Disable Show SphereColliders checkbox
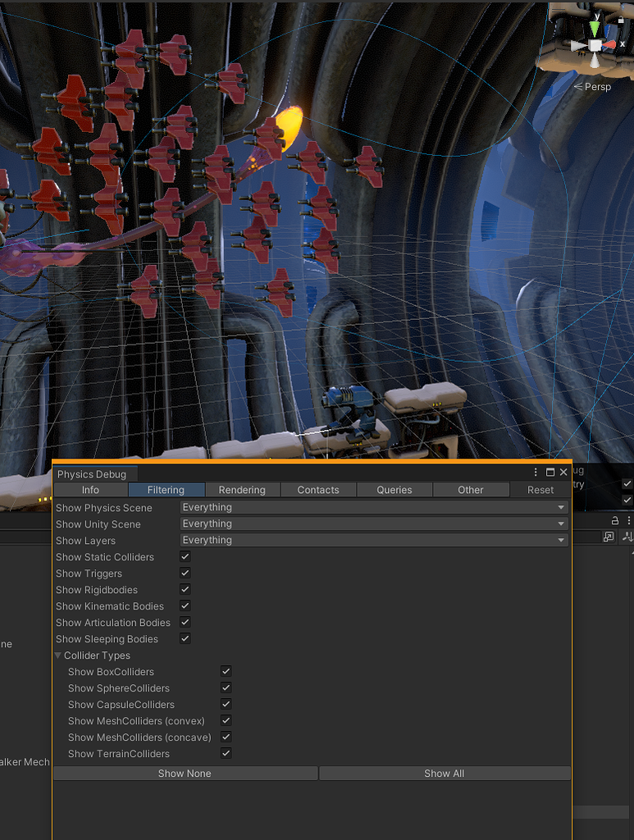The image size is (634, 840). 226,688
